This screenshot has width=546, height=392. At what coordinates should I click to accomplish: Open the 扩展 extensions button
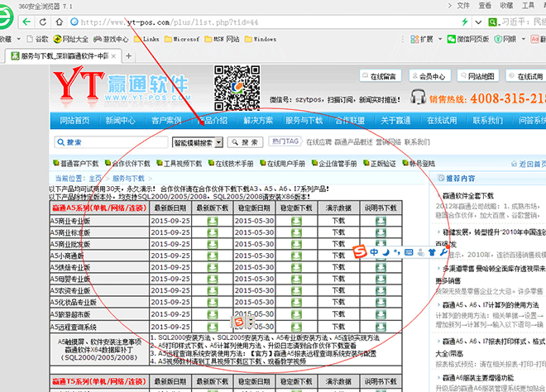point(422,39)
